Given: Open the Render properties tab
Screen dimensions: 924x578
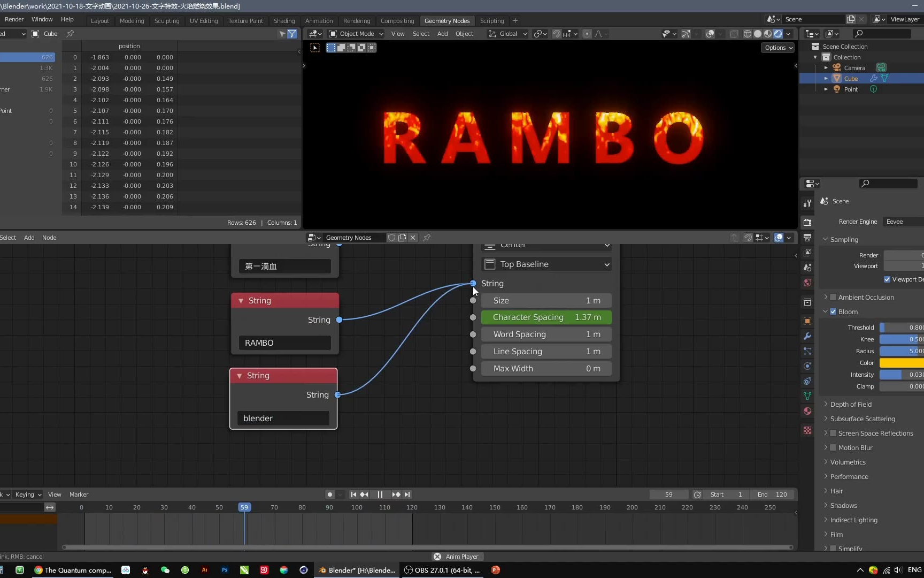Looking at the screenshot, I should pos(807,222).
